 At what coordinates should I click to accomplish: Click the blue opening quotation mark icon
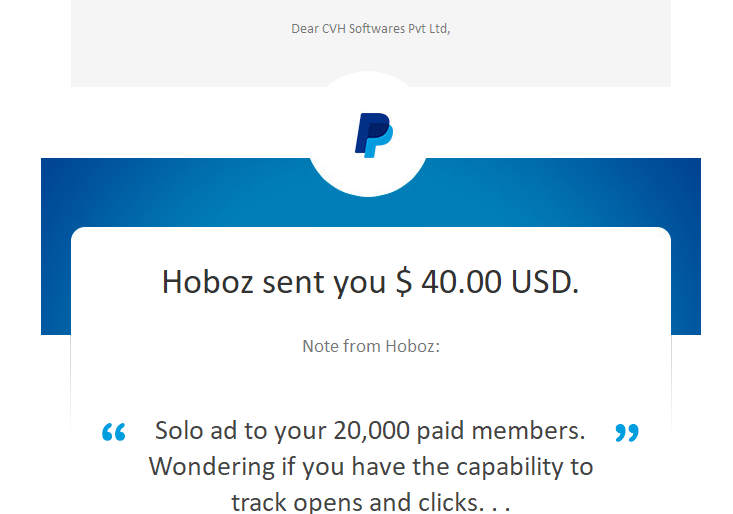point(114,432)
